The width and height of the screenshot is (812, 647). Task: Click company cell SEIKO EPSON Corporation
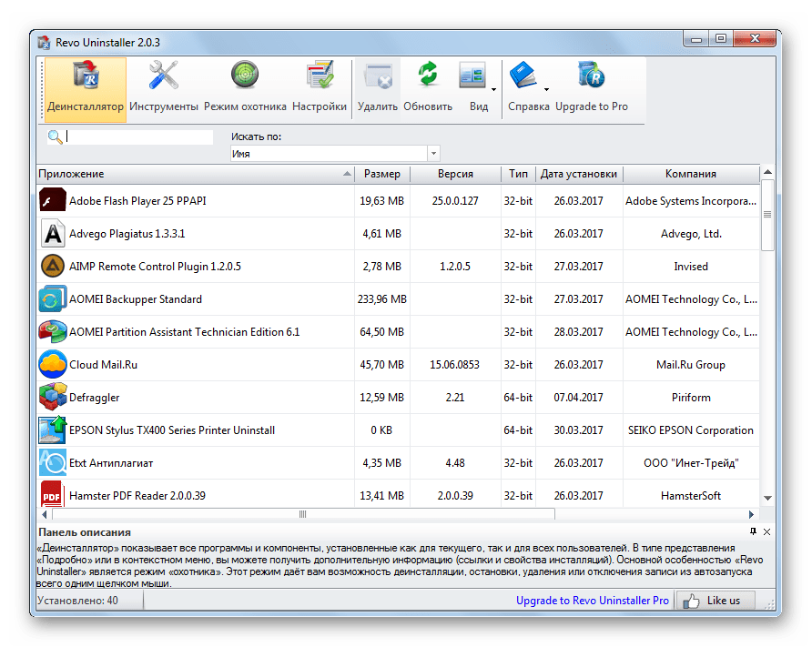click(691, 430)
